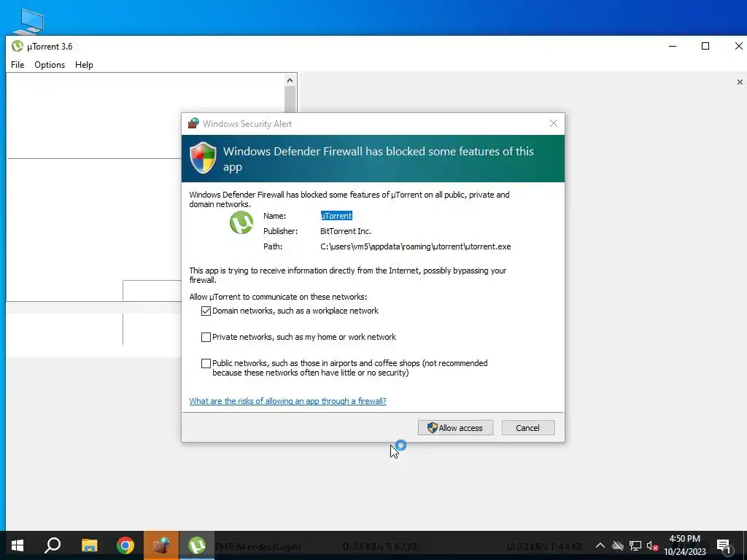Close the Windows Security Alert dialog
The height and width of the screenshot is (560, 747).
553,123
